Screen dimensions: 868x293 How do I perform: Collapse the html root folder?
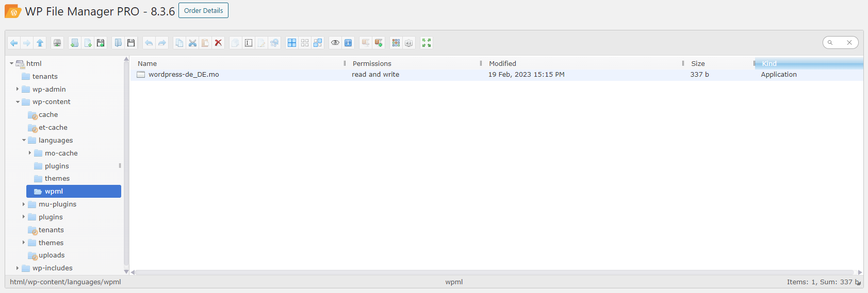click(x=11, y=63)
